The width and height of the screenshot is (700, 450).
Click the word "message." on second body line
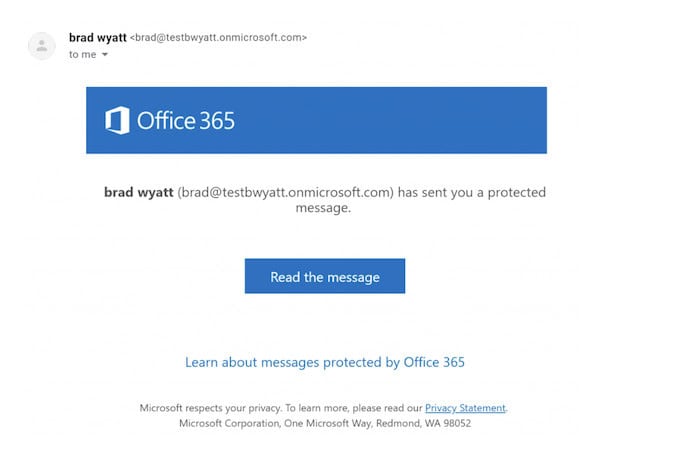pos(323,208)
